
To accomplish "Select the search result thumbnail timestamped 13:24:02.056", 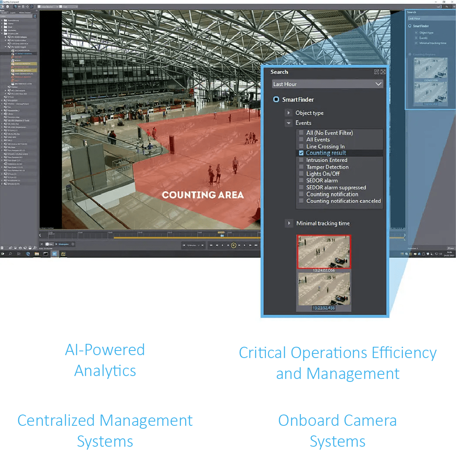I will point(324,251).
